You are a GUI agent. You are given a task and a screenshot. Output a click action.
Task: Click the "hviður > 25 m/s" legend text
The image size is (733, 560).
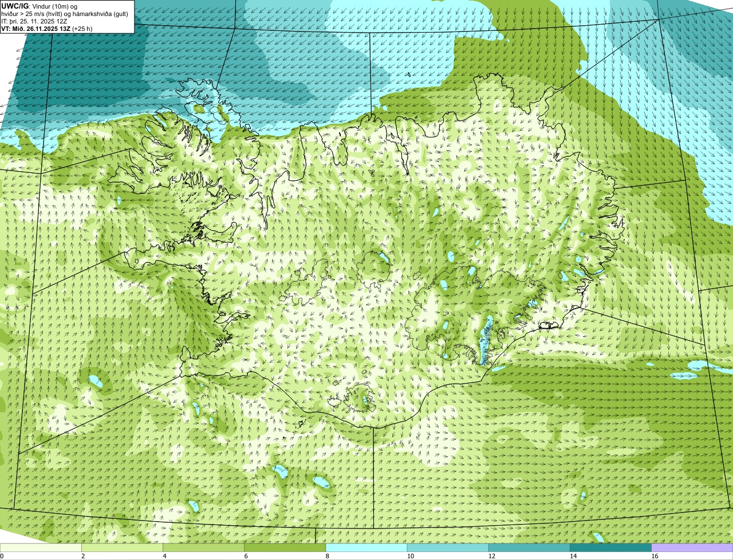23,14
